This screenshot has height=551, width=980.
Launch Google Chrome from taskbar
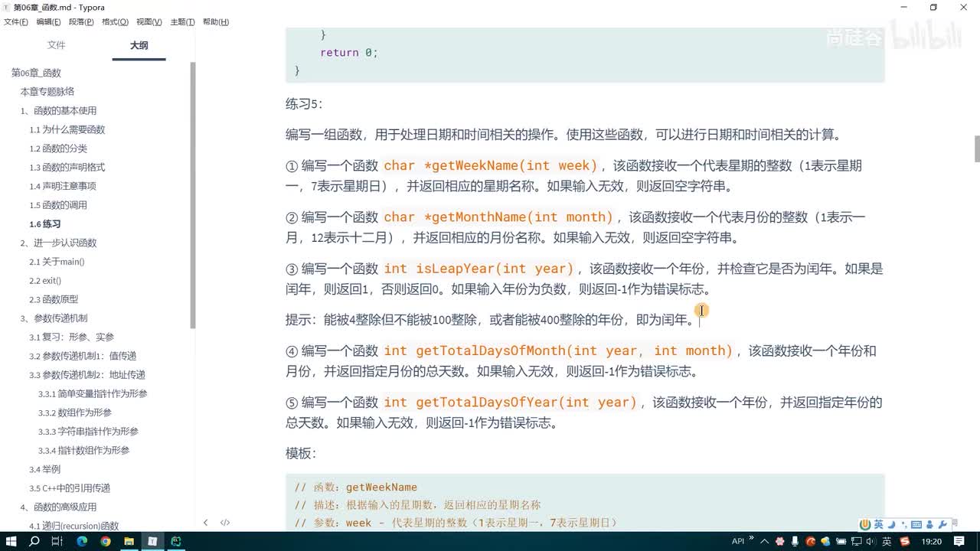106,541
